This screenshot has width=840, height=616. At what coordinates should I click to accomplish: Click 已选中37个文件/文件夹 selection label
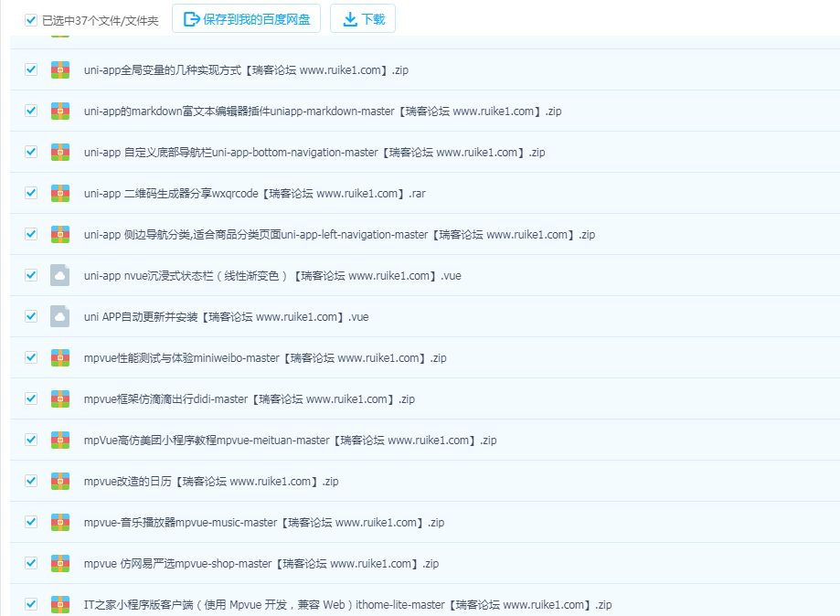pyautogui.click(x=101, y=21)
